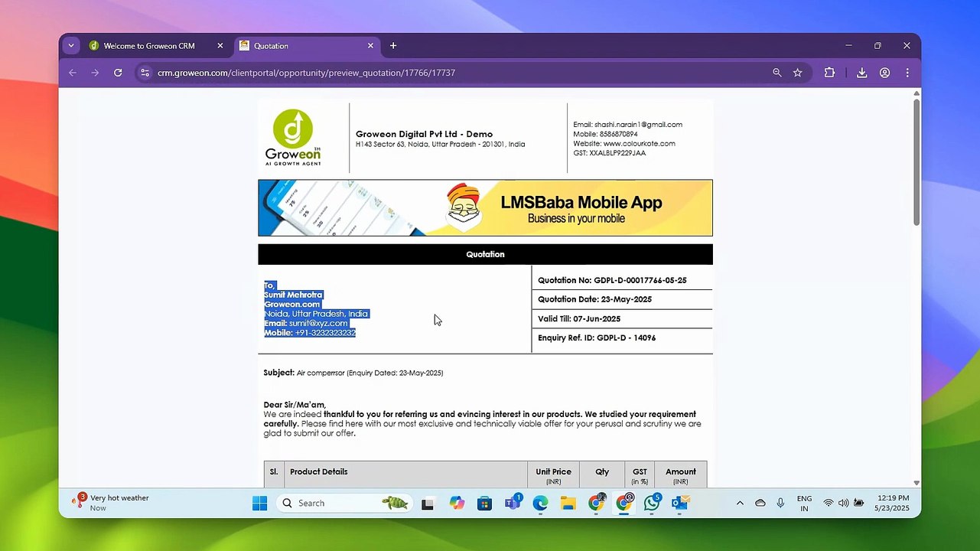This screenshot has width=980, height=551.
Task: Click the Quotation Date 23-May-2025 row
Action: [622, 299]
